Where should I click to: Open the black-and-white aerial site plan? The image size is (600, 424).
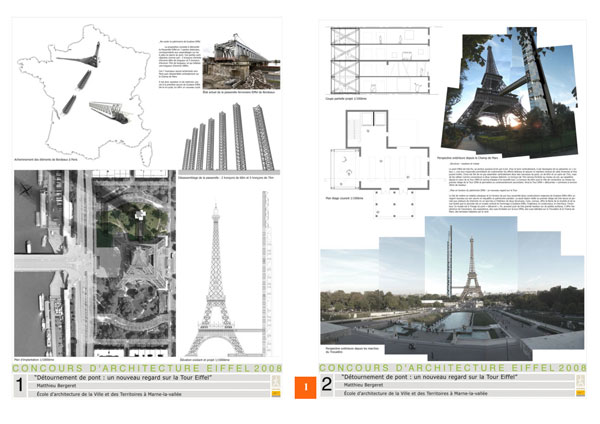point(95,263)
